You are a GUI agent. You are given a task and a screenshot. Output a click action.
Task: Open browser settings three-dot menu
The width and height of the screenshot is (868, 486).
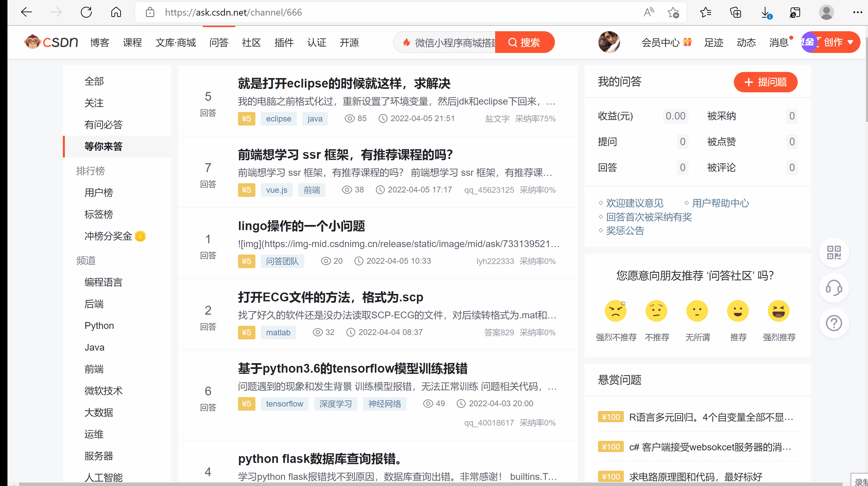coord(857,13)
